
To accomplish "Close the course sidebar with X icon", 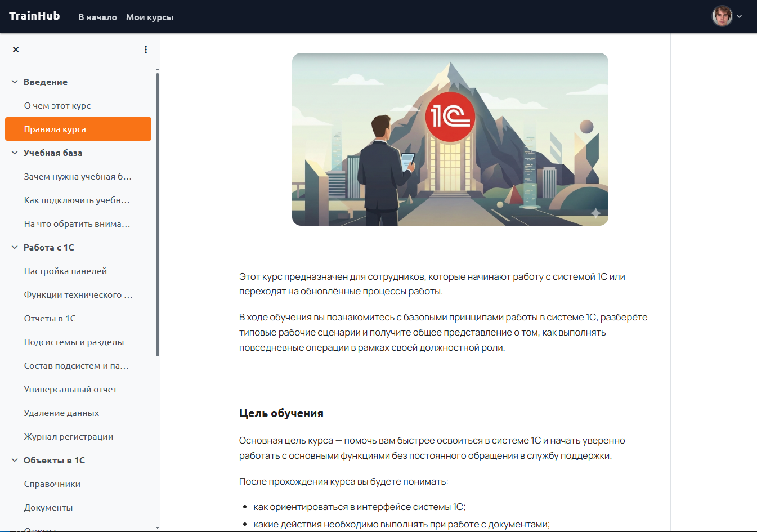I will [16, 50].
